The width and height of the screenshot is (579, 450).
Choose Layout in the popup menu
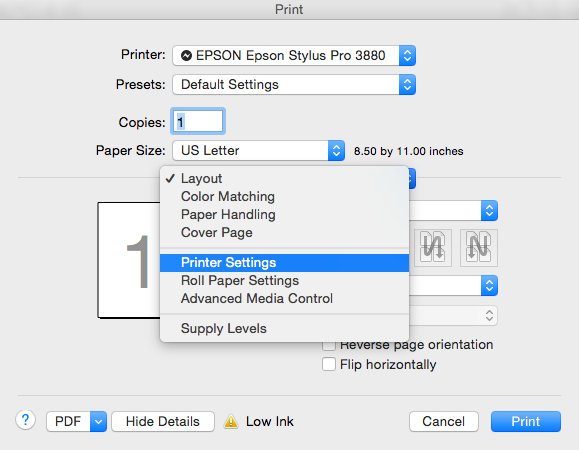click(284, 179)
